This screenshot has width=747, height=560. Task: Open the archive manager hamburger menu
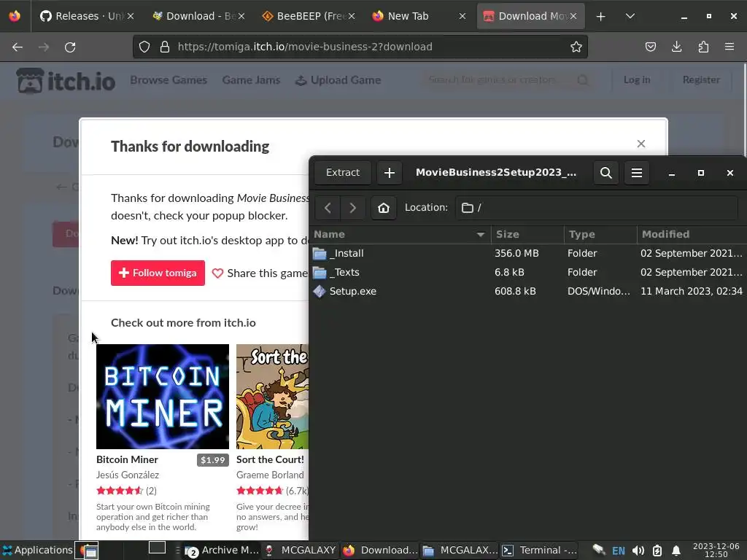[636, 172]
